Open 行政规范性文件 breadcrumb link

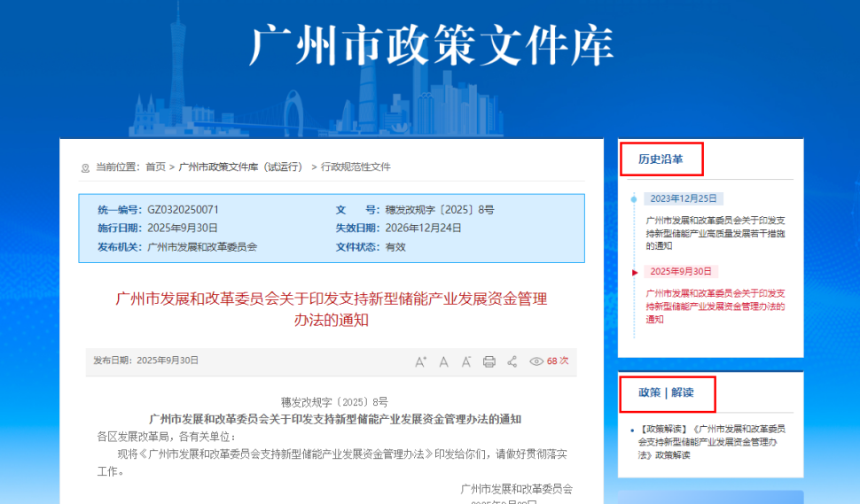356,167
